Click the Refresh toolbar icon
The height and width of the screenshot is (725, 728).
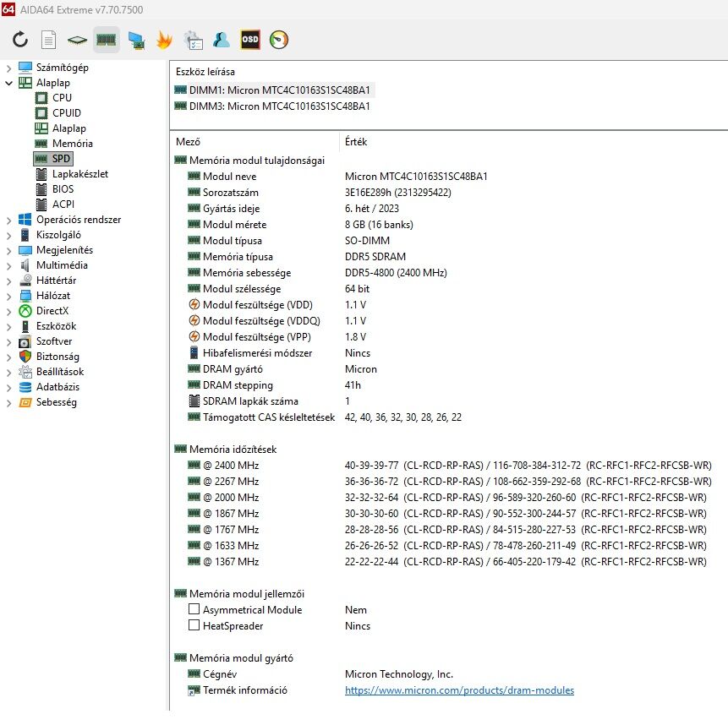(x=20, y=40)
